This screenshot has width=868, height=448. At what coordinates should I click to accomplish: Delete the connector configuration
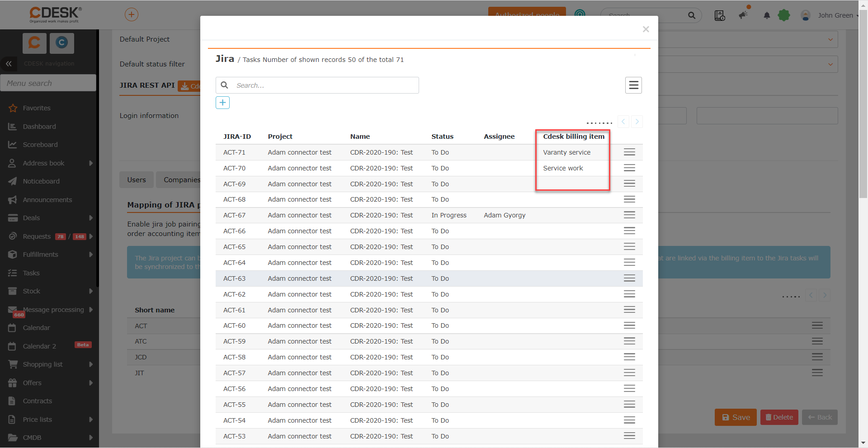779,417
